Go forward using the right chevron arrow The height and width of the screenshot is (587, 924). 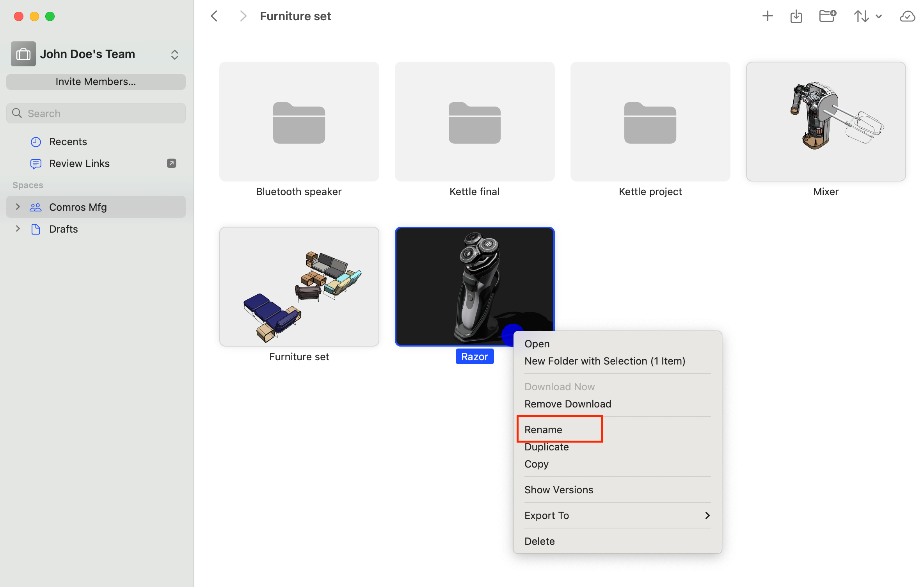[243, 16]
